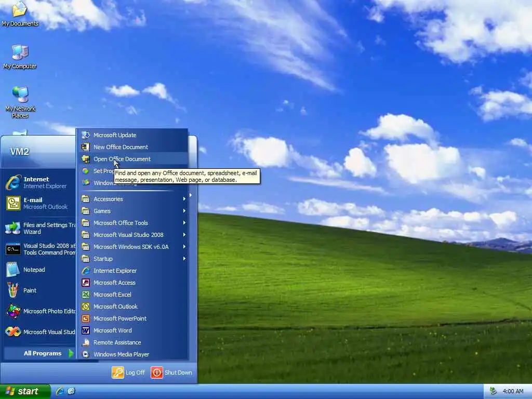This screenshot has height=399, width=532.
Task: Click the Microsoft Excel icon
Action: 86,295
